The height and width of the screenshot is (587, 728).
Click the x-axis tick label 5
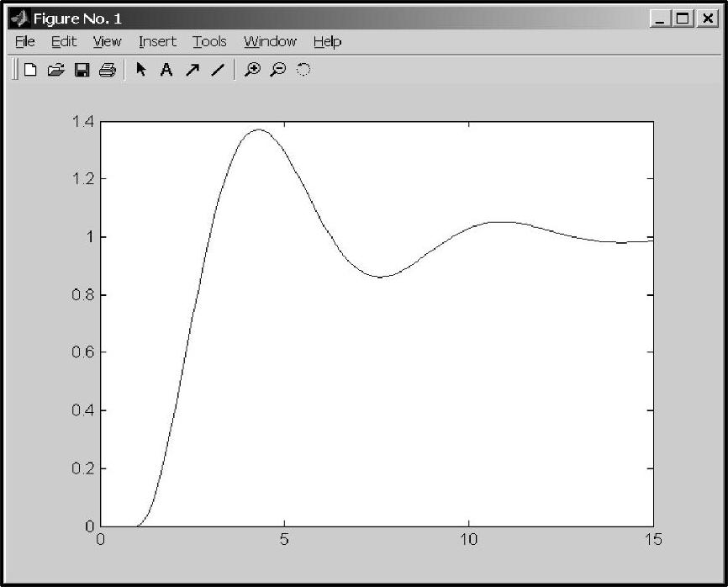(x=284, y=539)
